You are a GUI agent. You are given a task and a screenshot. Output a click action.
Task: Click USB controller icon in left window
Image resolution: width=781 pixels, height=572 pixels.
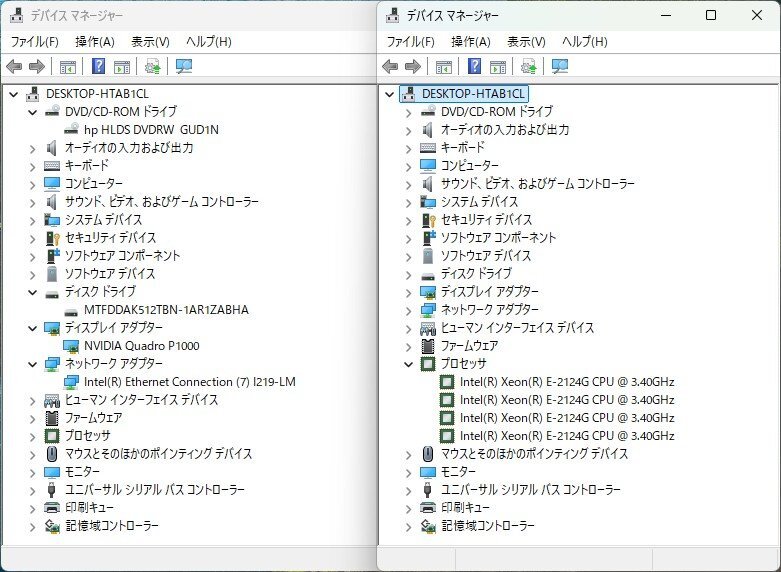[x=52, y=490]
